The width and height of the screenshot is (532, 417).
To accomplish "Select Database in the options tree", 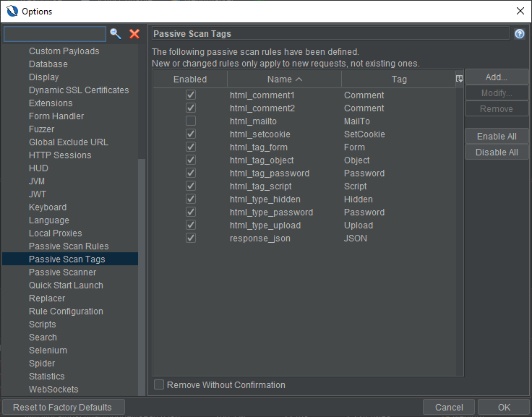I will (x=48, y=64).
